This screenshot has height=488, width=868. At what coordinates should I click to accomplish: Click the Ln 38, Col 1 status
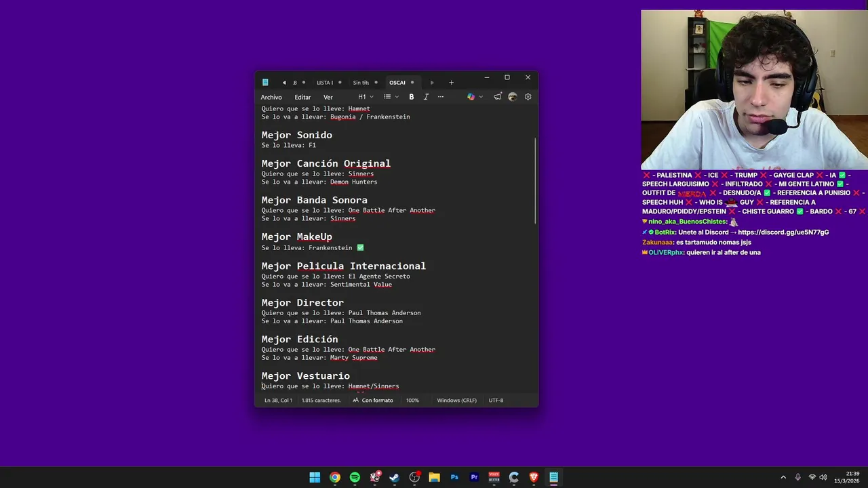point(278,400)
